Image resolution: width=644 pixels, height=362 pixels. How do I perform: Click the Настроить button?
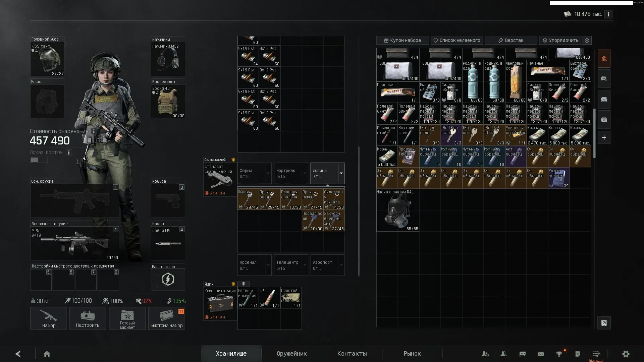click(x=88, y=318)
